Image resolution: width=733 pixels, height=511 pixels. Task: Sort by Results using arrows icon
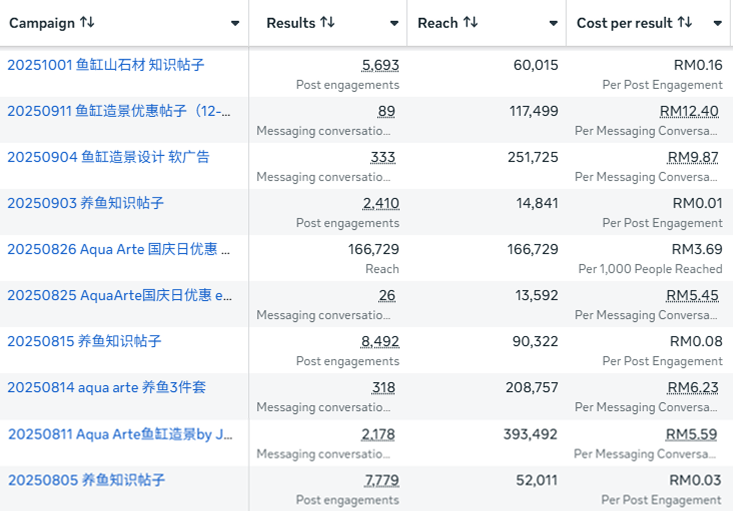coord(327,23)
